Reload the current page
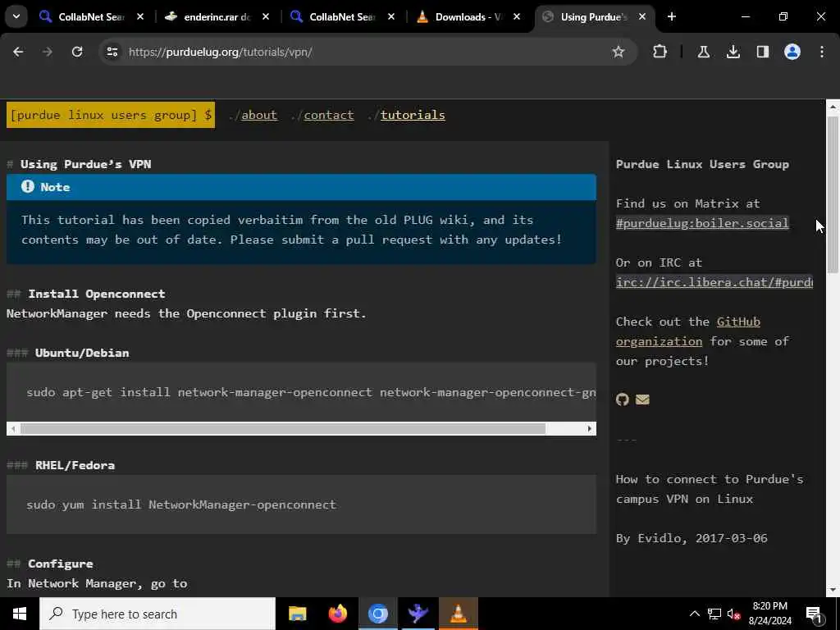 point(77,52)
